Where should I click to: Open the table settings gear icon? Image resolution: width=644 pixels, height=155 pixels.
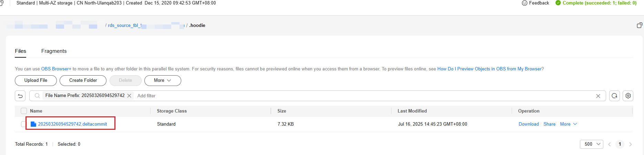click(x=628, y=96)
